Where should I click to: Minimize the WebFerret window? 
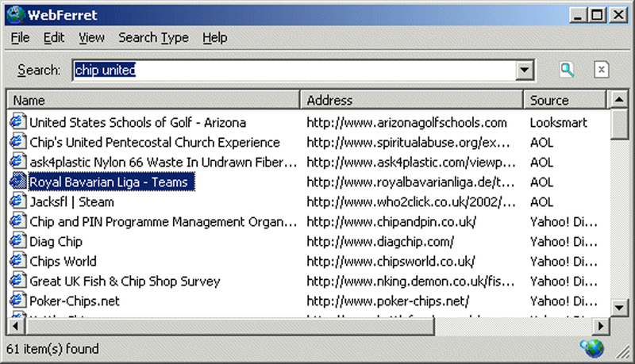click(578, 15)
